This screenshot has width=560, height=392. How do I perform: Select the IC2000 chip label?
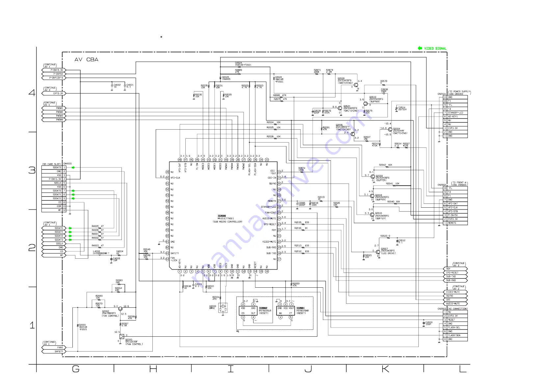(222, 216)
